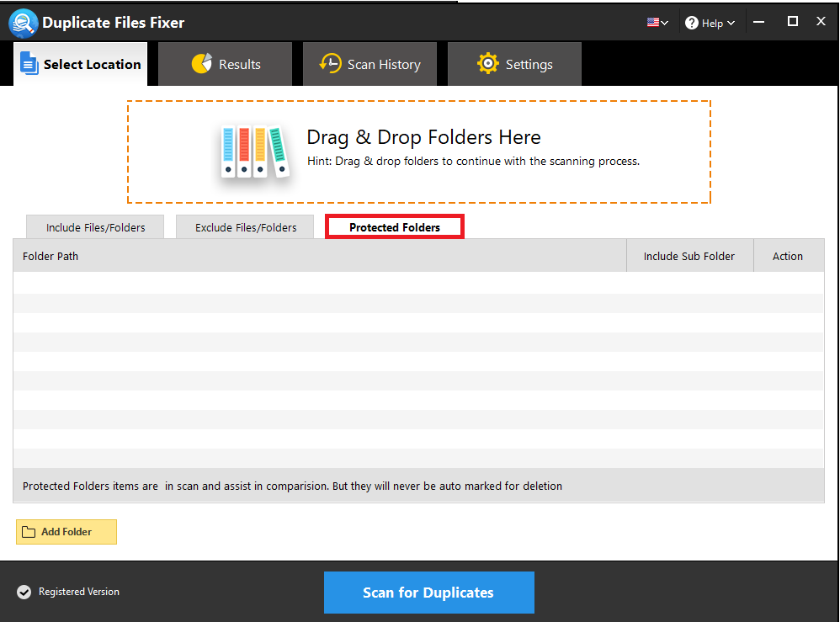The width and height of the screenshot is (840, 622).
Task: Select the Include Files/Folders tab
Action: [95, 227]
